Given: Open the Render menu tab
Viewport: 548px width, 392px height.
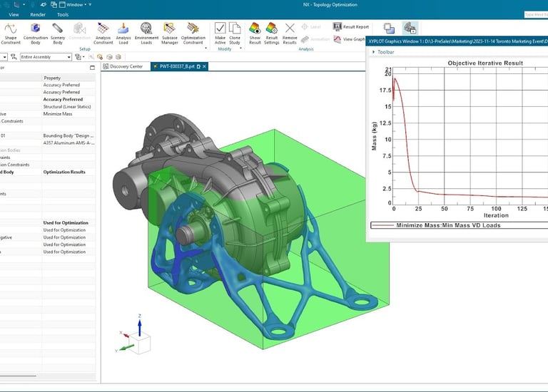Looking at the screenshot, I should click(x=38, y=15).
